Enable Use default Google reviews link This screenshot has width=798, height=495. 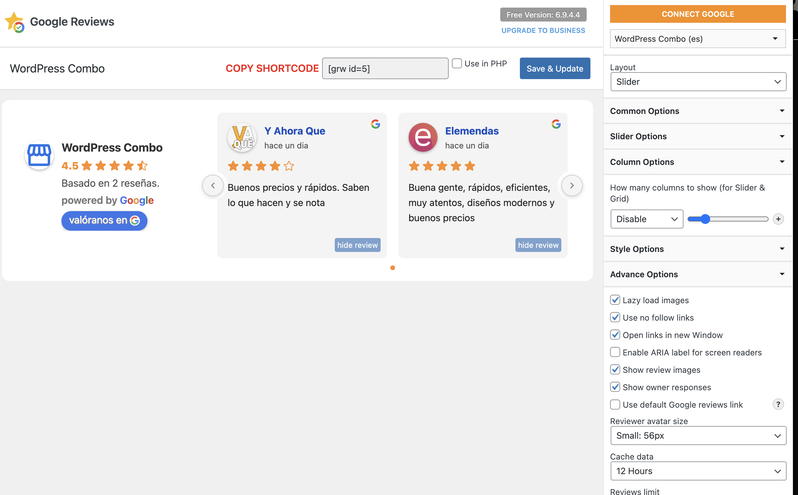pos(615,404)
